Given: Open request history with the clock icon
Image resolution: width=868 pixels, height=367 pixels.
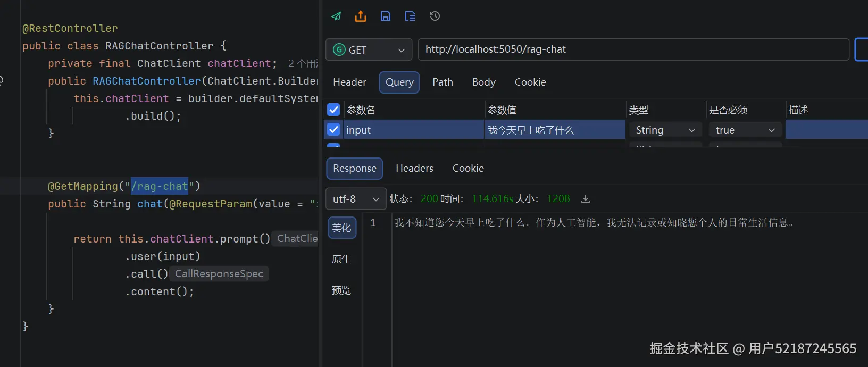Looking at the screenshot, I should click(x=435, y=16).
